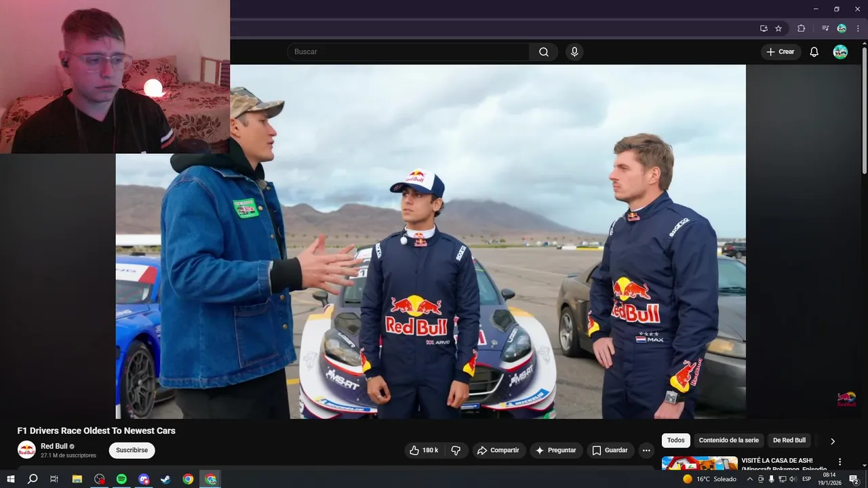868x488 pixels.
Task: Click the video player to pause
Action: click(x=431, y=241)
